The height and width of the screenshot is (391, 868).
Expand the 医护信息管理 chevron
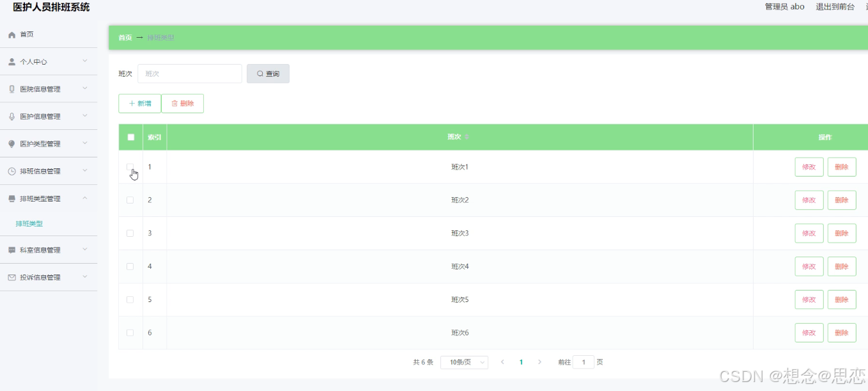coord(85,116)
